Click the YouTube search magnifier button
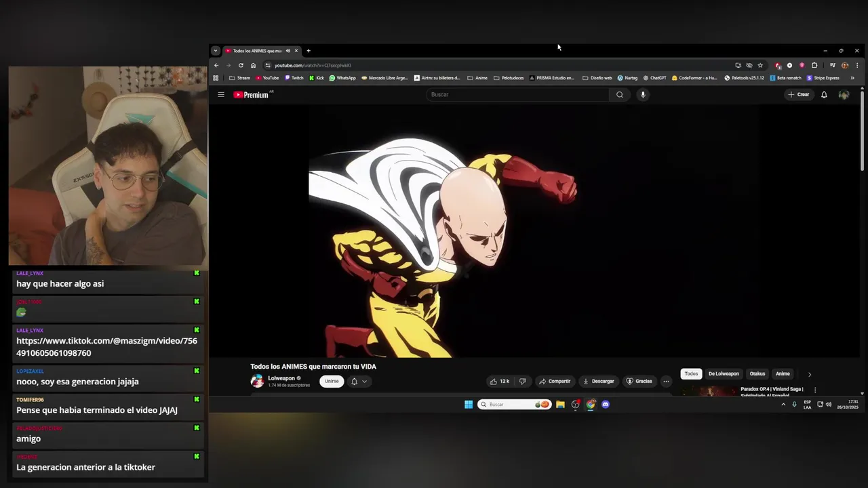Viewport: 868px width, 488px height. tap(619, 95)
